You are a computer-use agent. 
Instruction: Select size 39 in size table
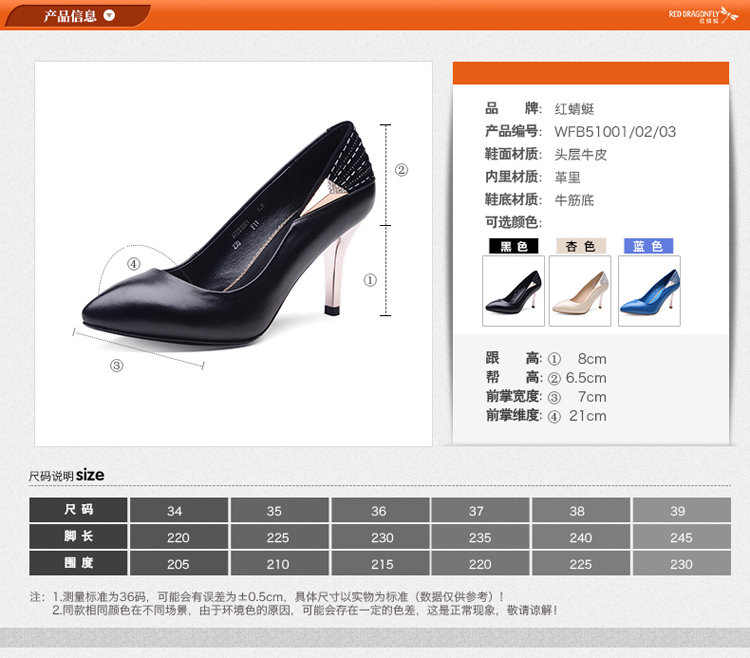click(678, 511)
